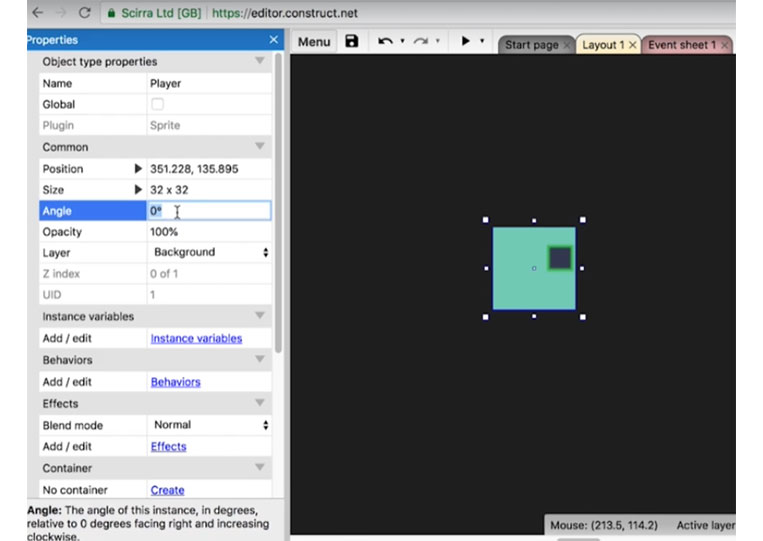Open the Layer dropdown showing Background
This screenshot has height=541, width=763.
click(x=209, y=252)
